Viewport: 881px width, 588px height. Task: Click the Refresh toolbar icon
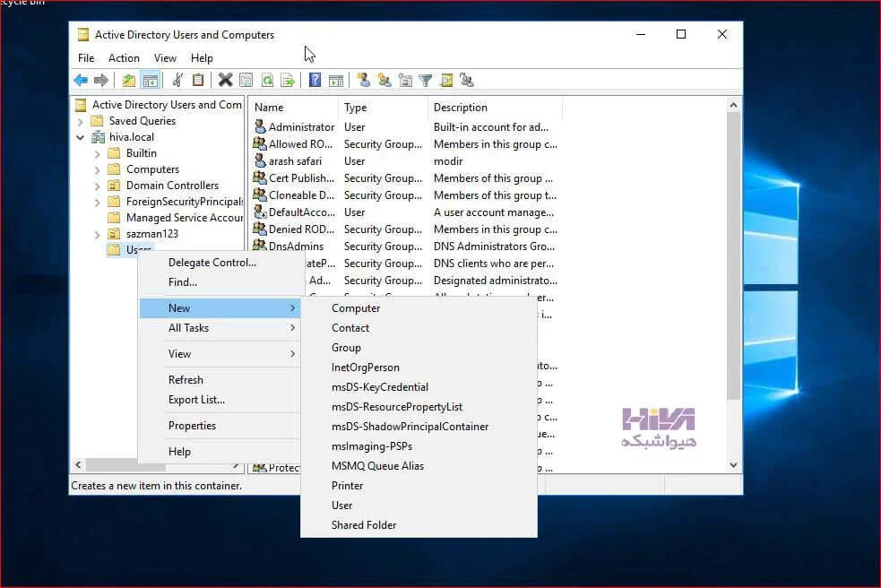point(267,81)
